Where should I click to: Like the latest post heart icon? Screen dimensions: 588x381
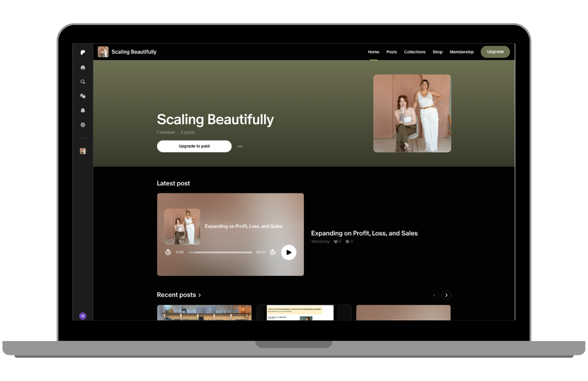[x=336, y=242]
